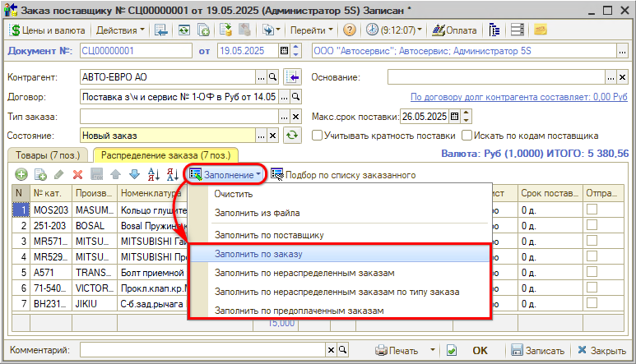Enable Учитывать кратность поставки checkbox
636x364 pixels.
click(x=317, y=135)
